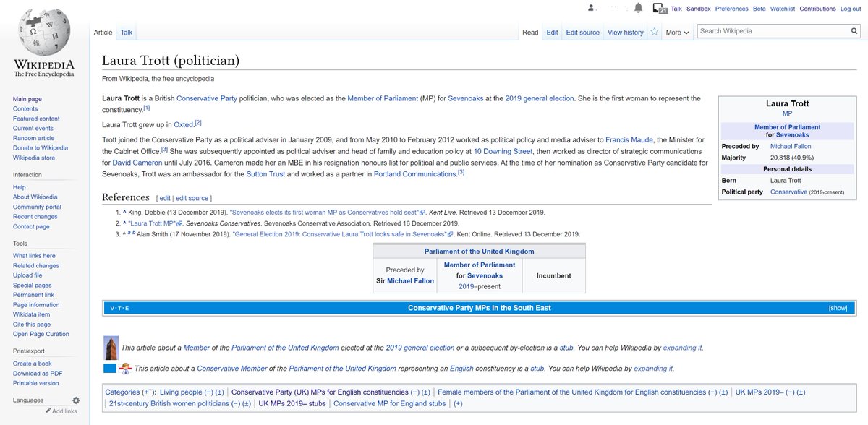Open UK MPs 2019– stubs category
This screenshot has height=425, width=868.
[292, 403]
